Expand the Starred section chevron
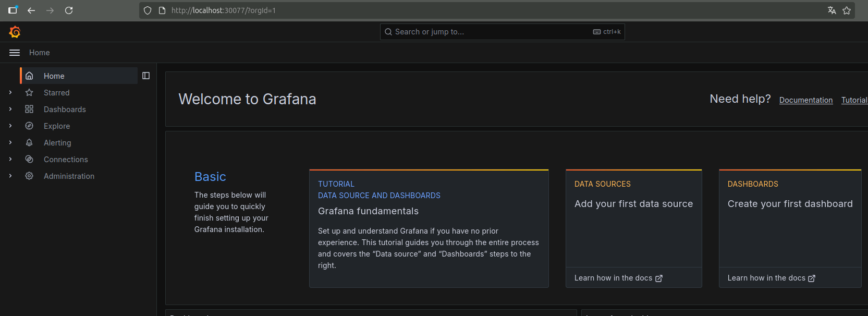 click(10, 92)
